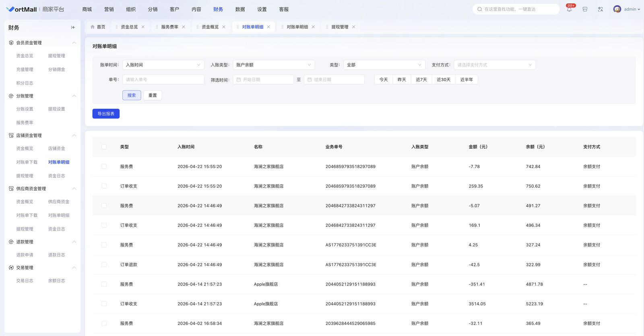Close the 资金总览 tab
The height and width of the screenshot is (336, 644).
coord(143,27)
